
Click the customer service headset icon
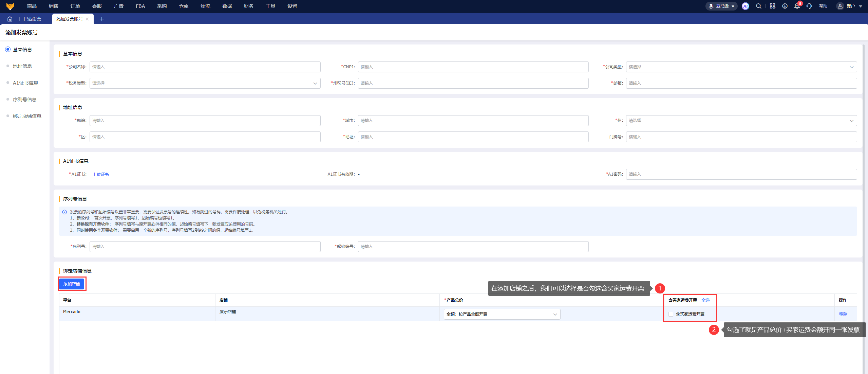coord(809,6)
